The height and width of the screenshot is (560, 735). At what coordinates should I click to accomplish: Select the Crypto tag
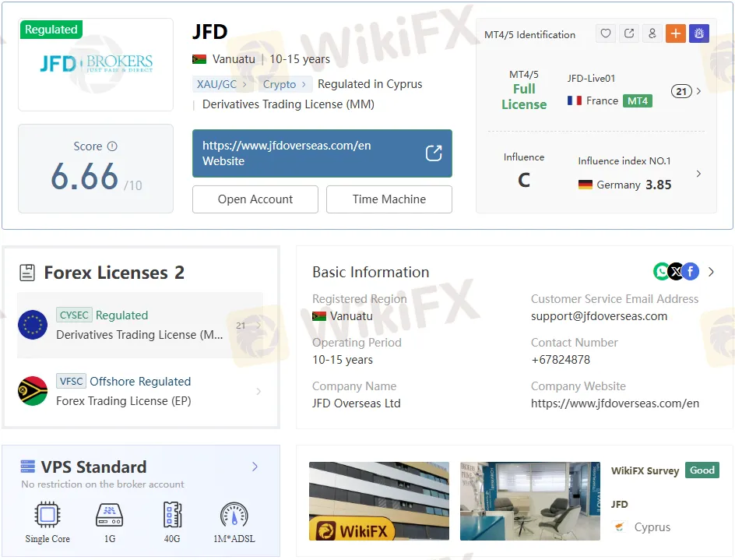[283, 84]
